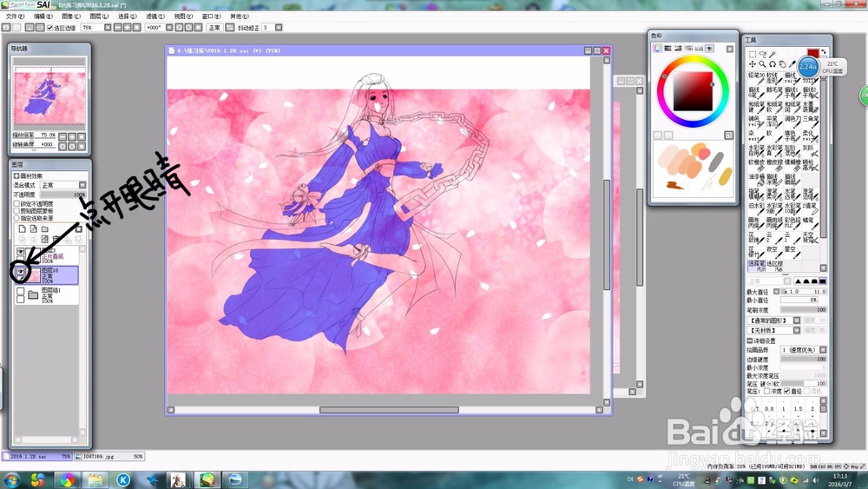
Task: Pick a hue on the color wheel ring
Action: tap(693, 60)
